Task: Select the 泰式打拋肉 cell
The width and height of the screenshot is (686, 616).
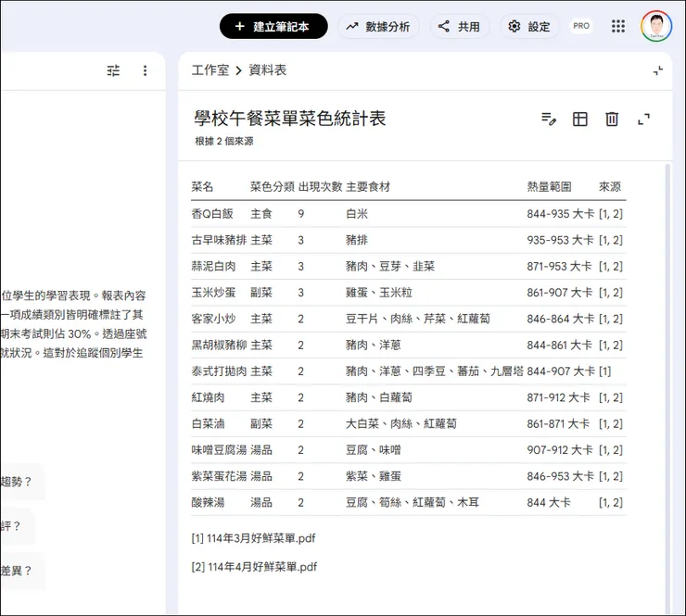Action: pyautogui.click(x=219, y=371)
